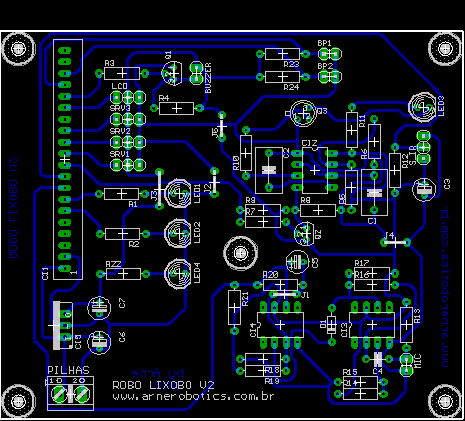Select the LCD three-pin header

pyautogui.click(x=128, y=97)
